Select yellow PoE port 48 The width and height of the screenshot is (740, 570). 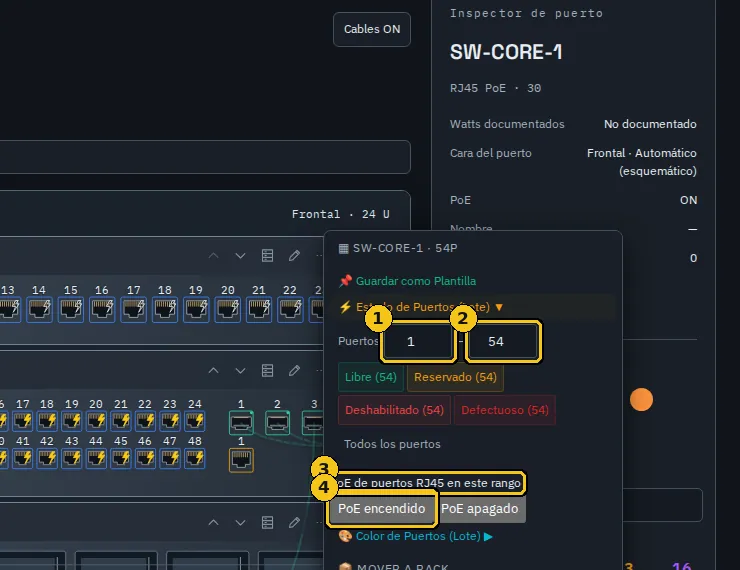[x=194, y=458]
